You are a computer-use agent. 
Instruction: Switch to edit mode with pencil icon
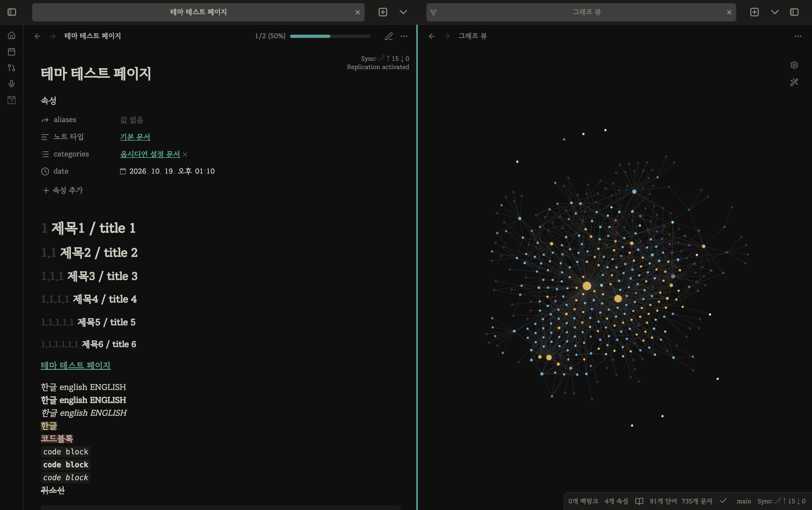389,36
